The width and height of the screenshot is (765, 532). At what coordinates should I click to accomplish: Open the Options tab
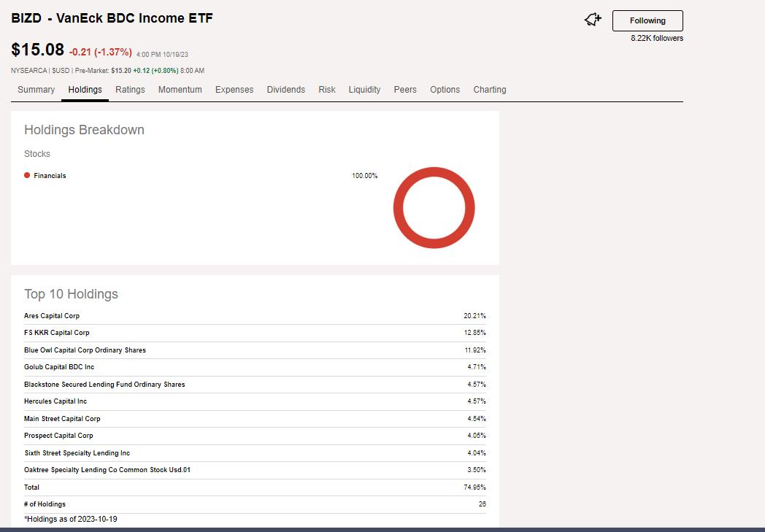[x=445, y=90]
